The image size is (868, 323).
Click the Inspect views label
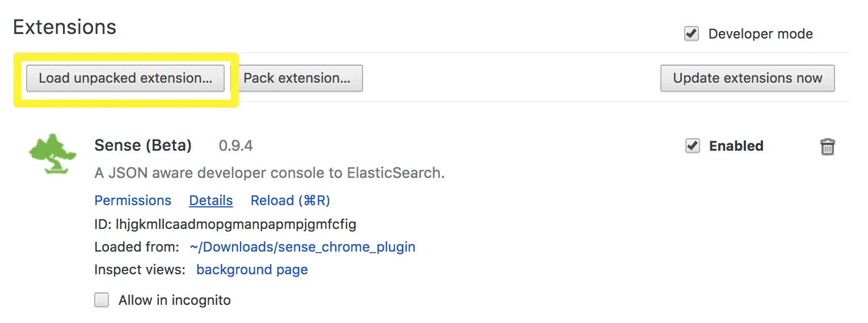[x=140, y=270]
